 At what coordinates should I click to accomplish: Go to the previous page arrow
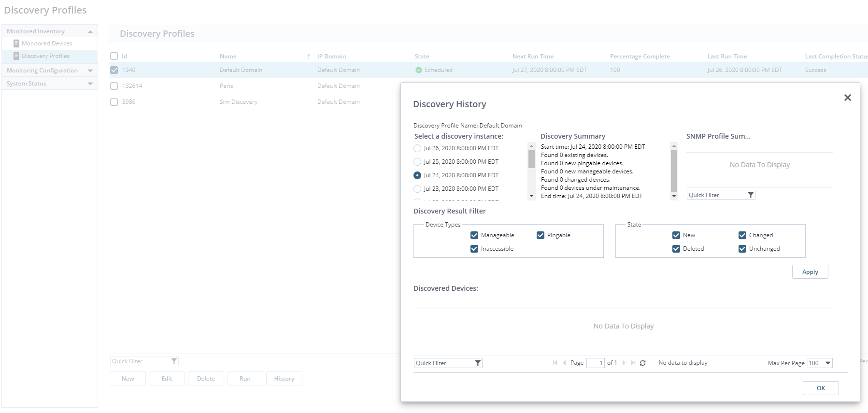pyautogui.click(x=564, y=363)
